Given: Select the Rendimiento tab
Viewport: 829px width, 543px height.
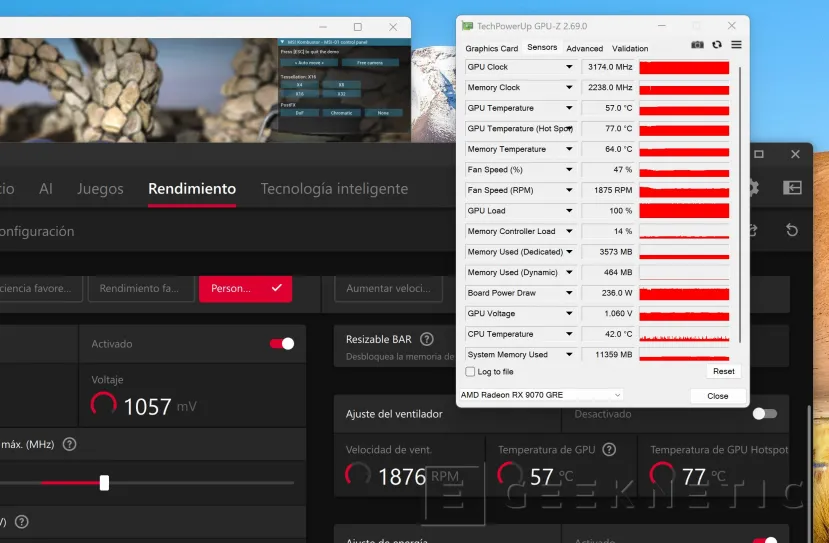Looking at the screenshot, I should (192, 189).
